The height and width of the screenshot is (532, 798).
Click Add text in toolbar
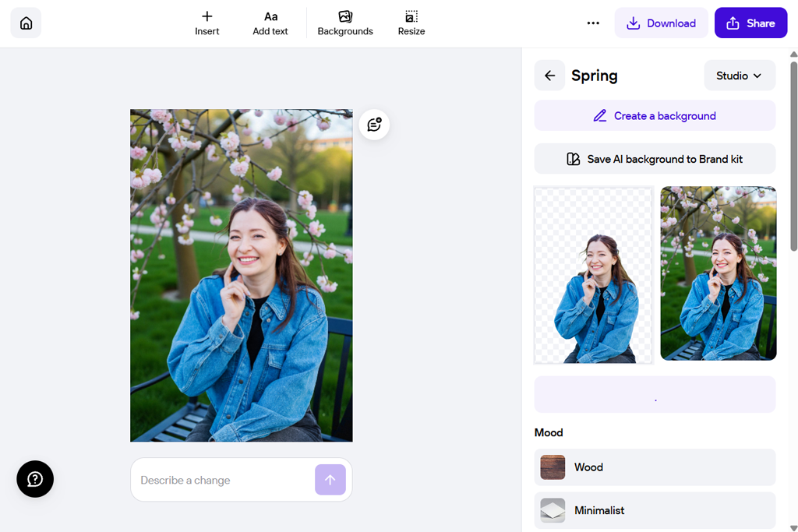pos(270,23)
